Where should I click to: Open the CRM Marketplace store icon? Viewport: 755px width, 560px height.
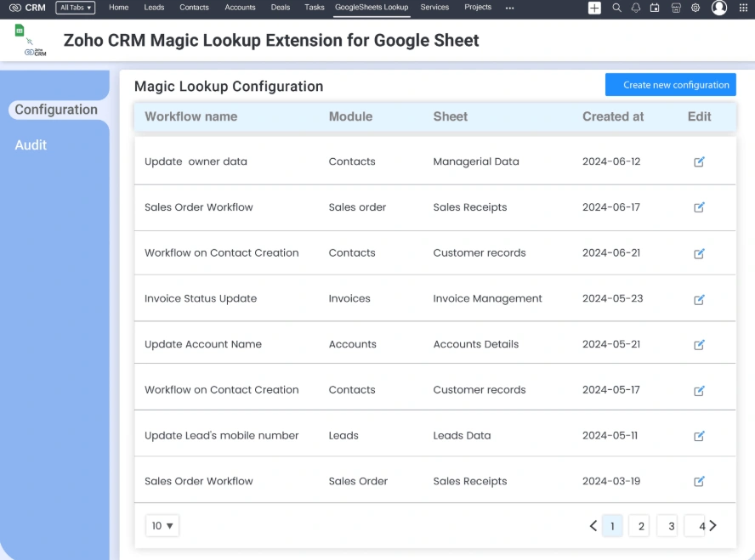(x=676, y=8)
